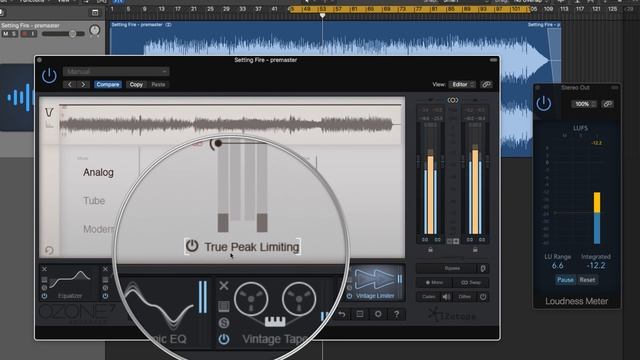
Task: Click LU Range value 6.6
Action: tap(558, 266)
